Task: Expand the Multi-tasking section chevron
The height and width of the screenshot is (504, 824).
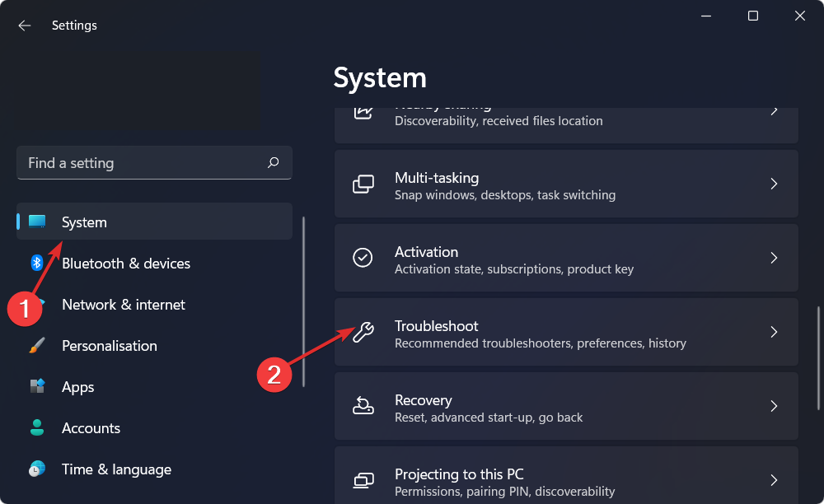Action: tap(773, 184)
